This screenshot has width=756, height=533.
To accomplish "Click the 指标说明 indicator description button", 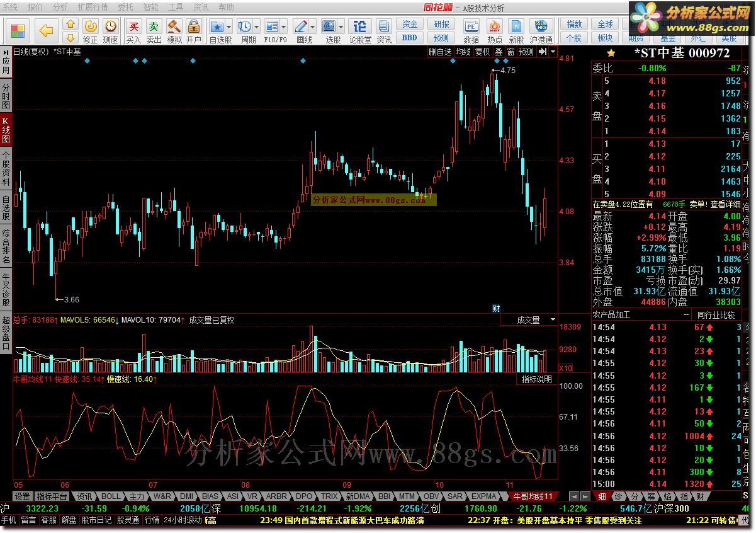I will pyautogui.click(x=537, y=379).
